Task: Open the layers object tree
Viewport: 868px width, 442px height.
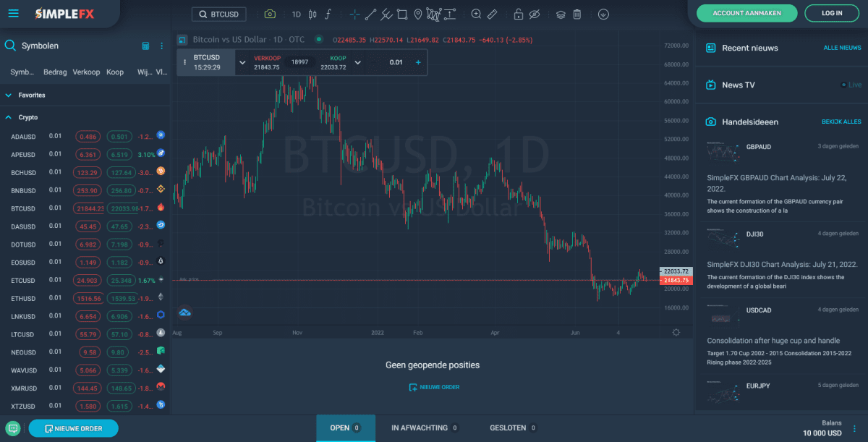Action: (x=561, y=14)
